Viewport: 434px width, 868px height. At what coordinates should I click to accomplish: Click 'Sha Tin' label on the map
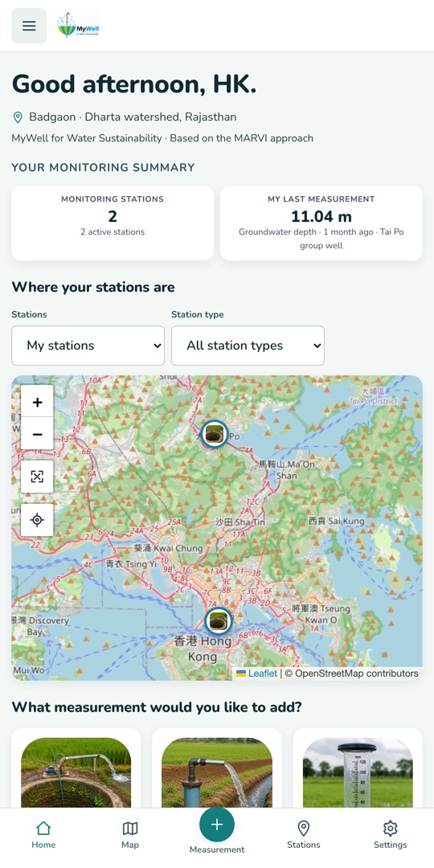click(240, 522)
